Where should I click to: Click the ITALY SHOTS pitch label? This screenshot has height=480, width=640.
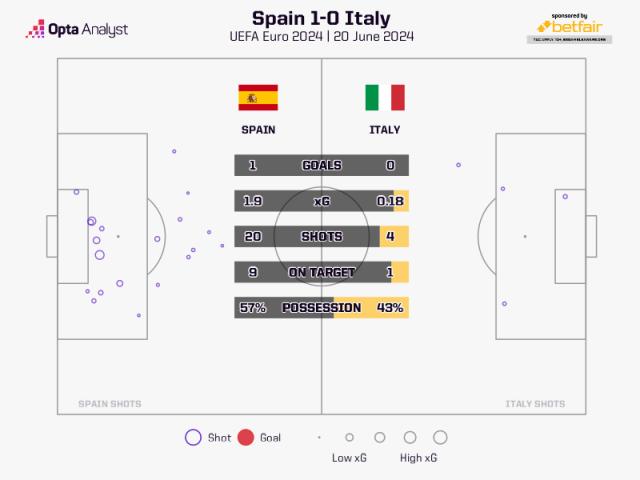click(x=535, y=404)
